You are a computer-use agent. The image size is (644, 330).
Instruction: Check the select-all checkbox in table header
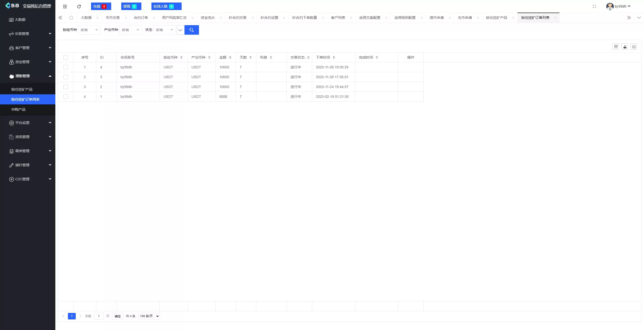(66, 57)
